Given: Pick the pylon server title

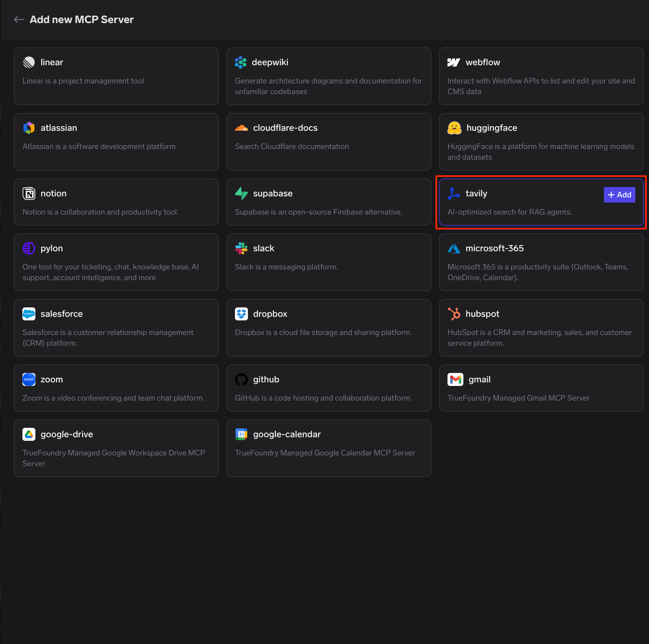Looking at the screenshot, I should coord(52,248).
